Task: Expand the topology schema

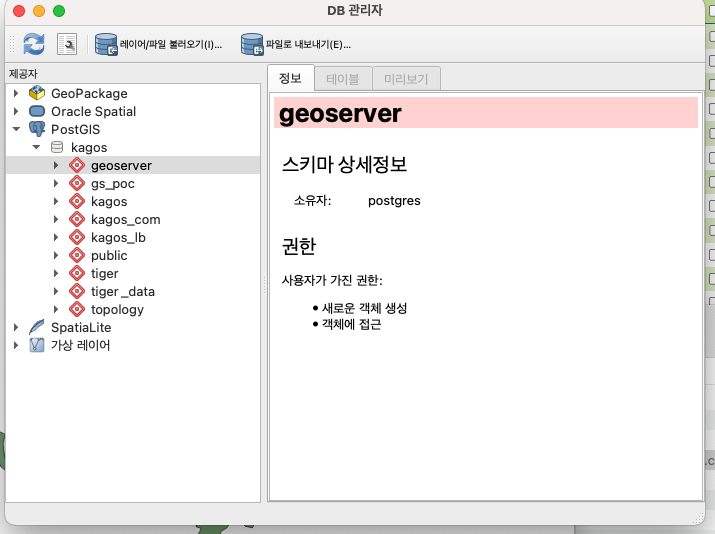Action: [x=56, y=309]
